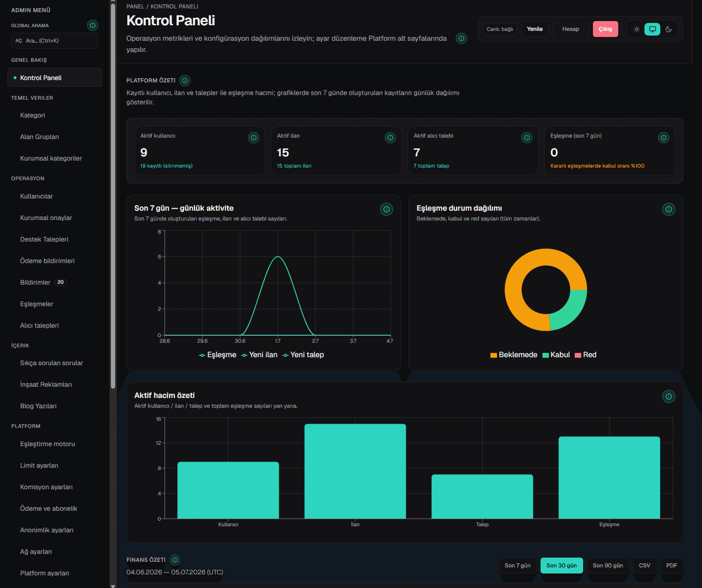The width and height of the screenshot is (702, 588).
Task: Select system theme monitor icon
Action: click(652, 29)
